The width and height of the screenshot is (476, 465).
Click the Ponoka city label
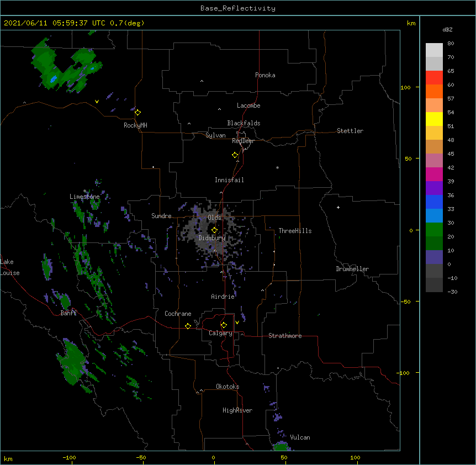265,75
